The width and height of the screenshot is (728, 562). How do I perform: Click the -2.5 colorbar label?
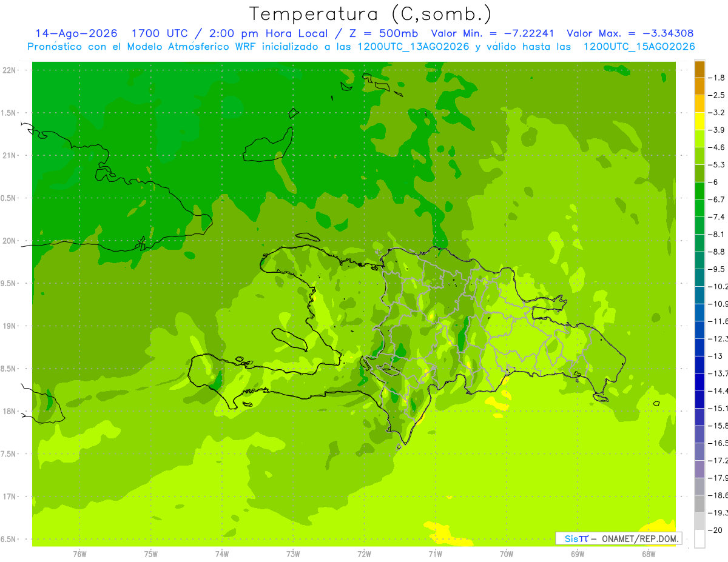click(x=716, y=95)
